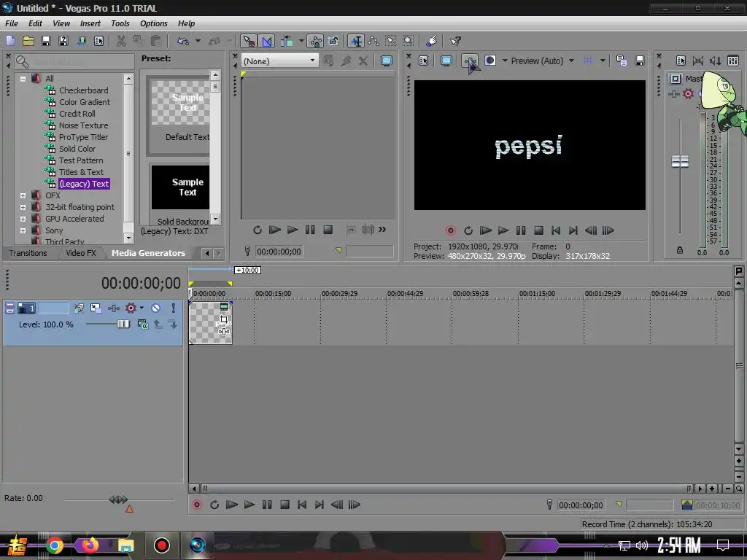Viewport: 747px width, 560px height.
Task: Click the What's This help icon
Action: pyautogui.click(x=455, y=41)
